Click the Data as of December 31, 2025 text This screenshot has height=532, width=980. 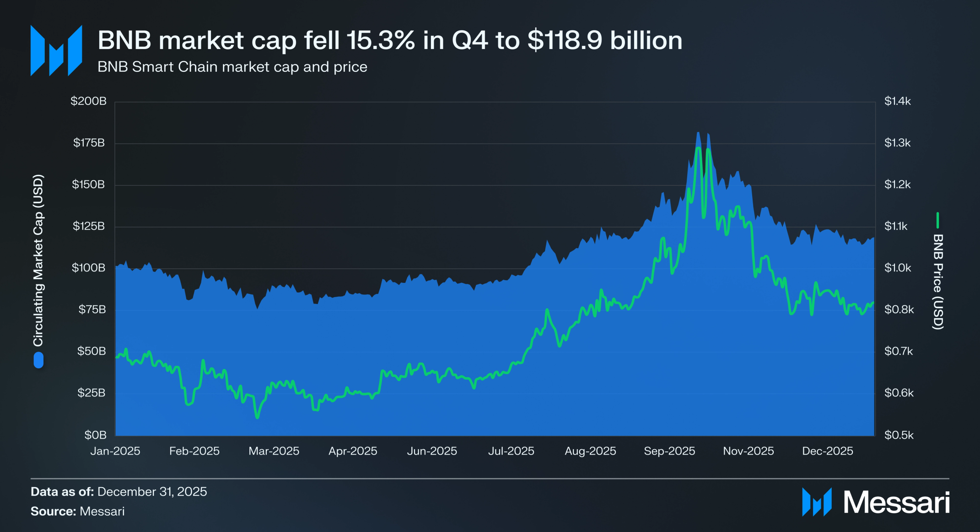(119, 492)
